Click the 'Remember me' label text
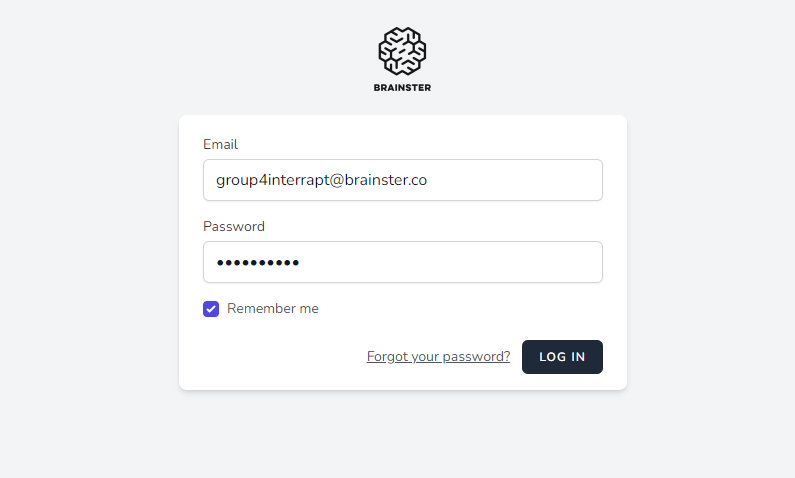 click(272, 309)
